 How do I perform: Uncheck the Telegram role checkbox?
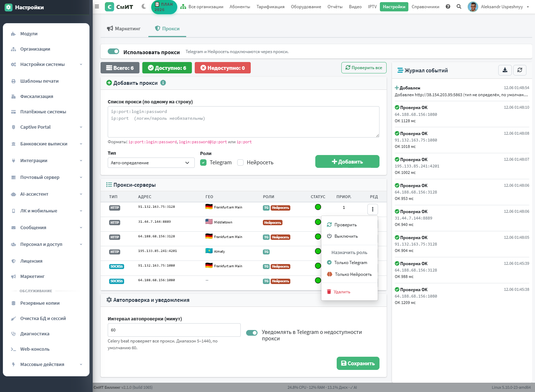click(x=203, y=163)
